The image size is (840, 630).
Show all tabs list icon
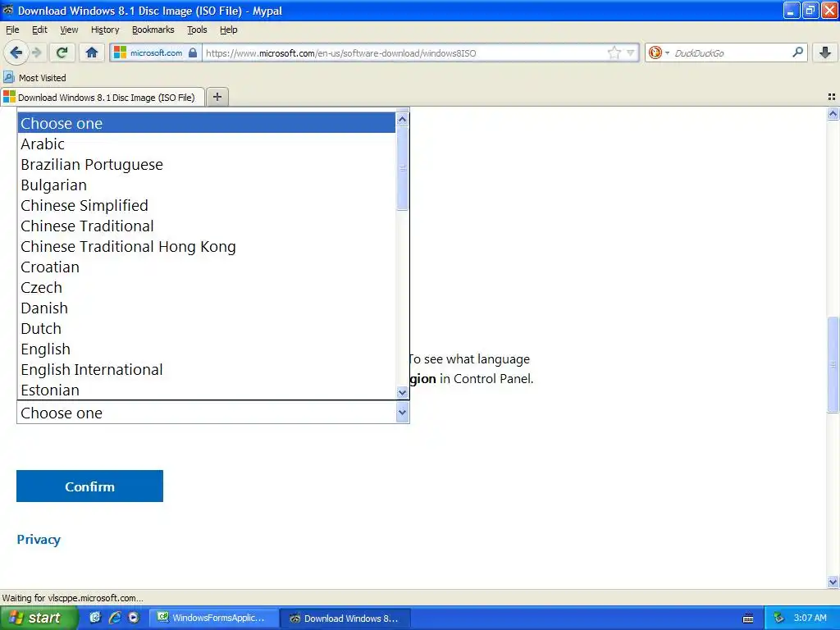coord(832,97)
